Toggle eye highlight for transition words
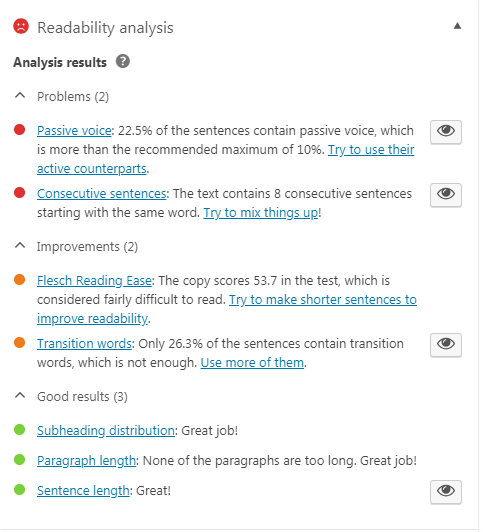 (446, 345)
